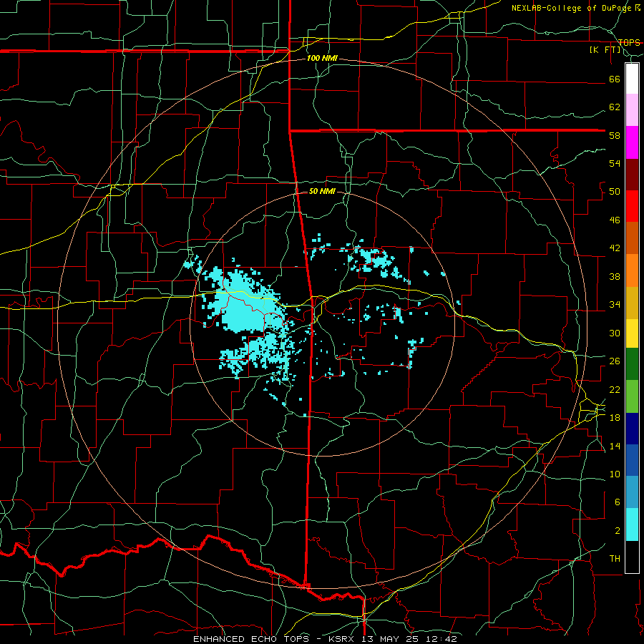Click the medium blue 18 kft legend swatch
The height and width of the screenshot is (644, 644).
(x=632, y=460)
